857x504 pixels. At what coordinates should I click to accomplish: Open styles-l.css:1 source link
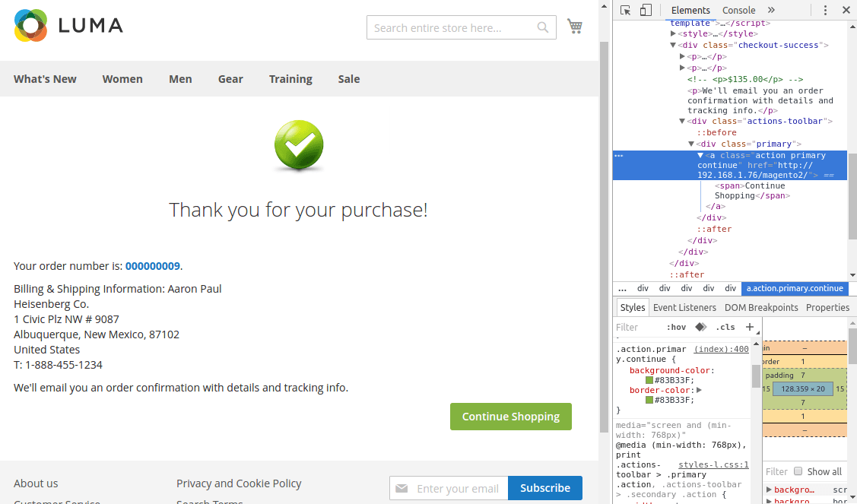[x=713, y=464]
